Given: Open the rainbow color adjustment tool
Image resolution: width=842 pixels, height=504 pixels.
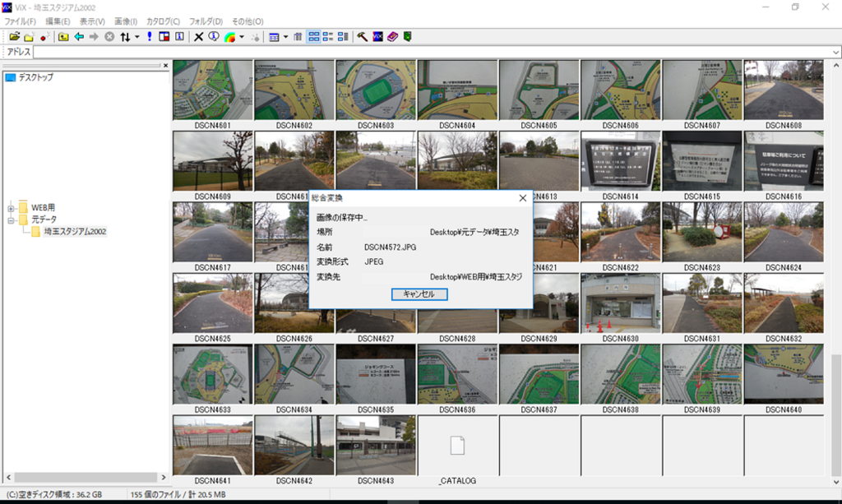Looking at the screenshot, I should (x=229, y=36).
